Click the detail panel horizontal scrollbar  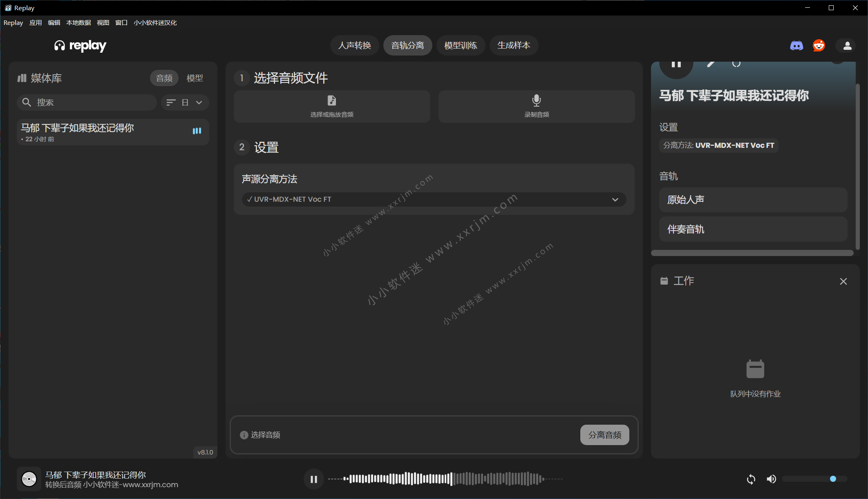(752, 253)
